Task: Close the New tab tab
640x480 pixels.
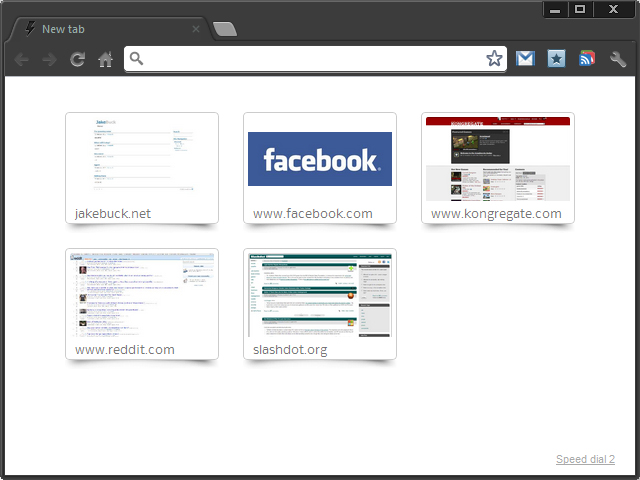Action: click(x=196, y=29)
